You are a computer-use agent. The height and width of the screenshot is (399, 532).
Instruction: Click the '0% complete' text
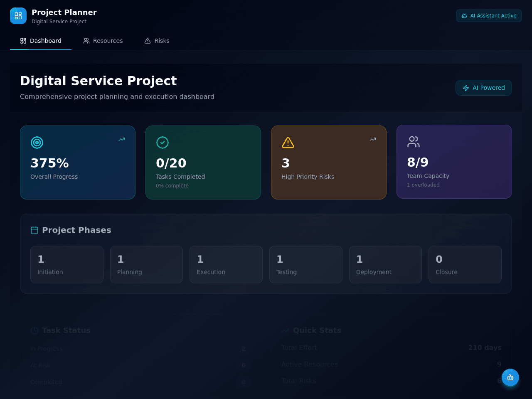point(172,186)
